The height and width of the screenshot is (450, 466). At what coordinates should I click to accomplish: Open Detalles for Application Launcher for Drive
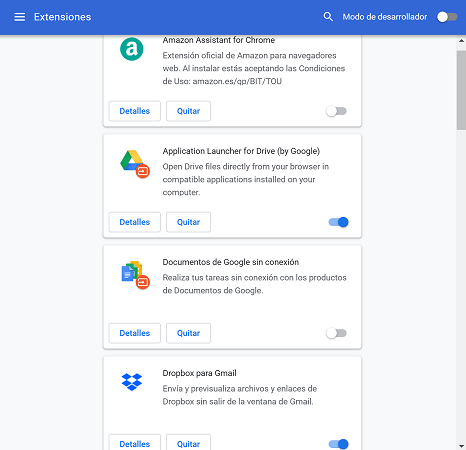coord(135,222)
